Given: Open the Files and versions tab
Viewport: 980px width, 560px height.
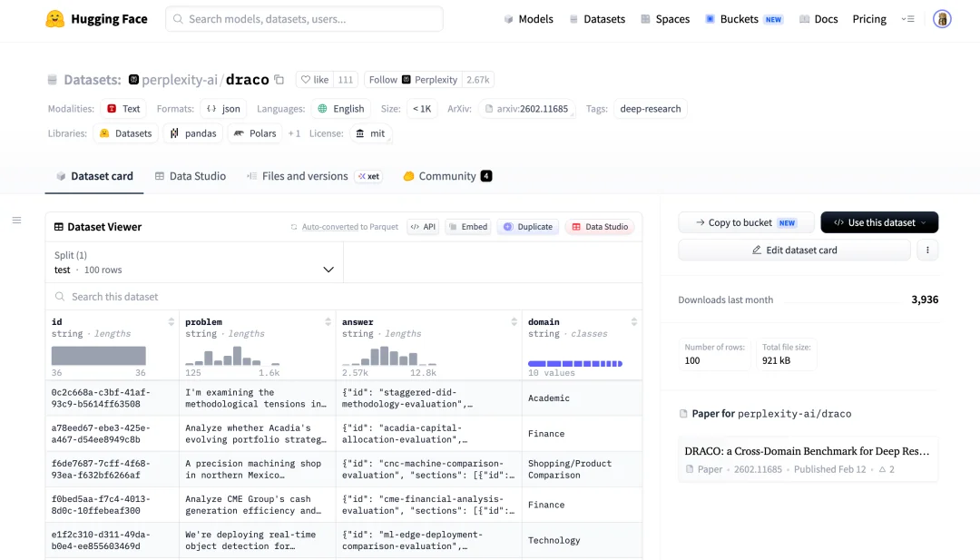Looking at the screenshot, I should 314,176.
